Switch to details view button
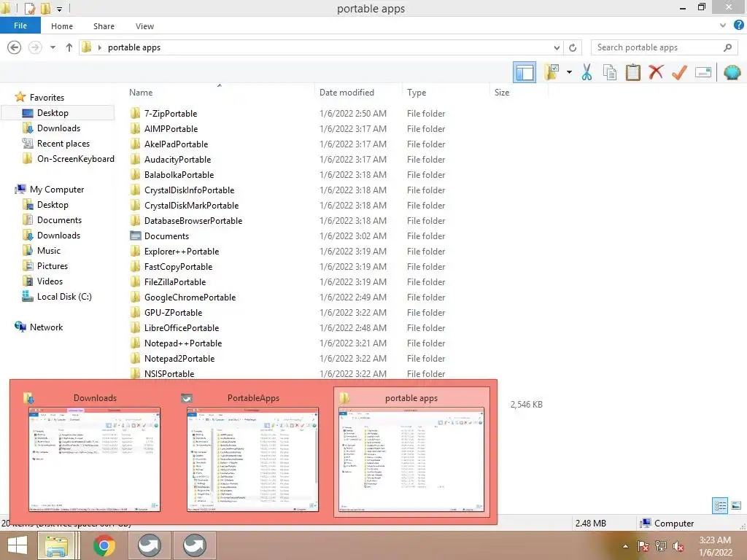Screen dimensions: 747x560 720,505
